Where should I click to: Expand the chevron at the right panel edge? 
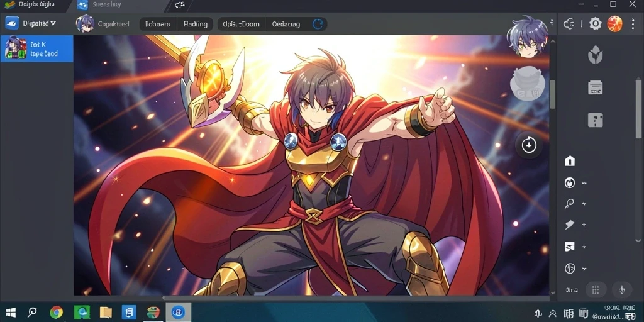coord(638,241)
